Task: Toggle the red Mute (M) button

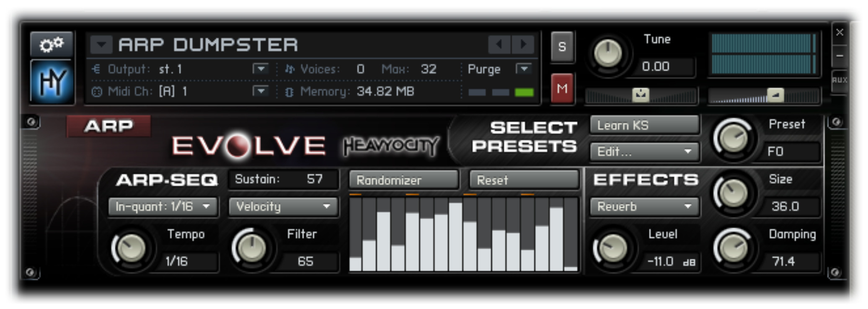Action: [562, 88]
